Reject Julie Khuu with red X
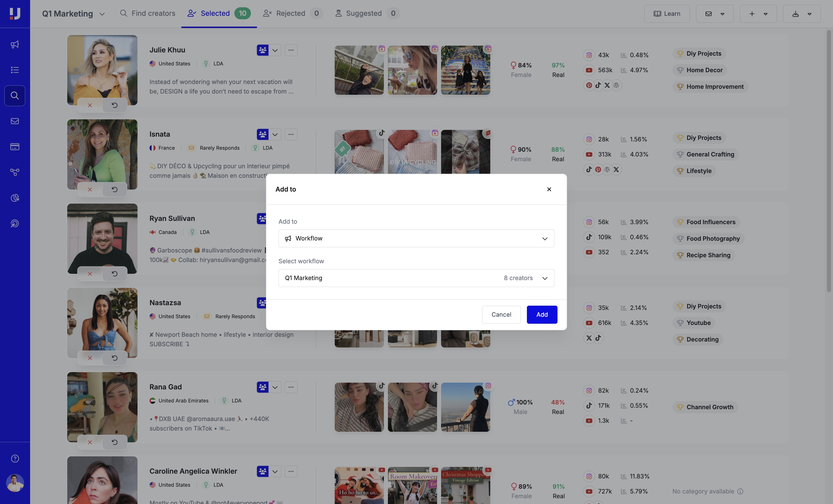833x504 pixels. point(90,105)
